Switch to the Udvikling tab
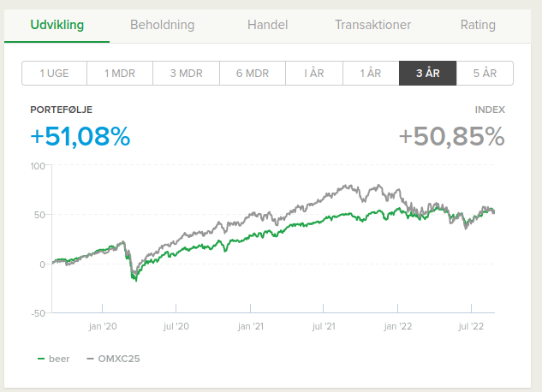Viewport: 542px width, 392px height. [x=57, y=25]
